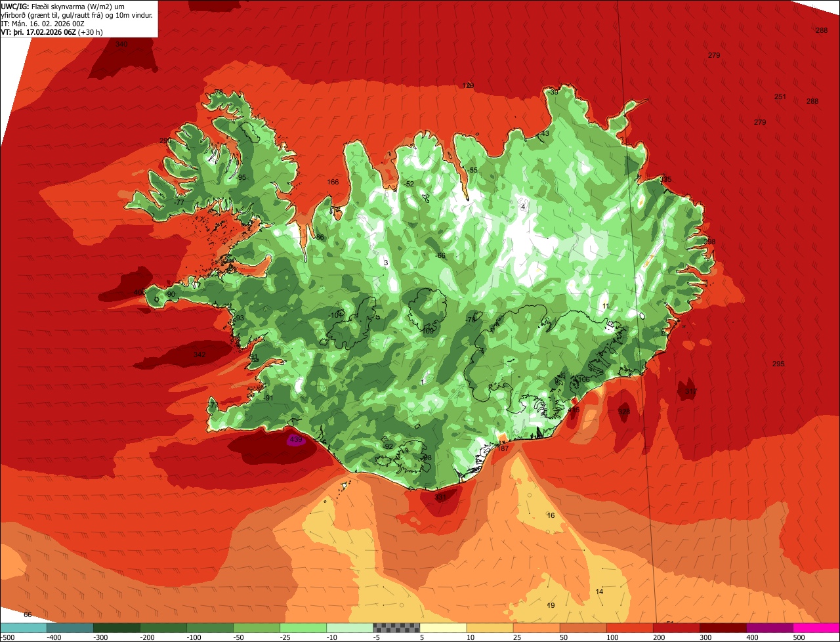Click the flux value 43 in the northeast

click(x=545, y=133)
